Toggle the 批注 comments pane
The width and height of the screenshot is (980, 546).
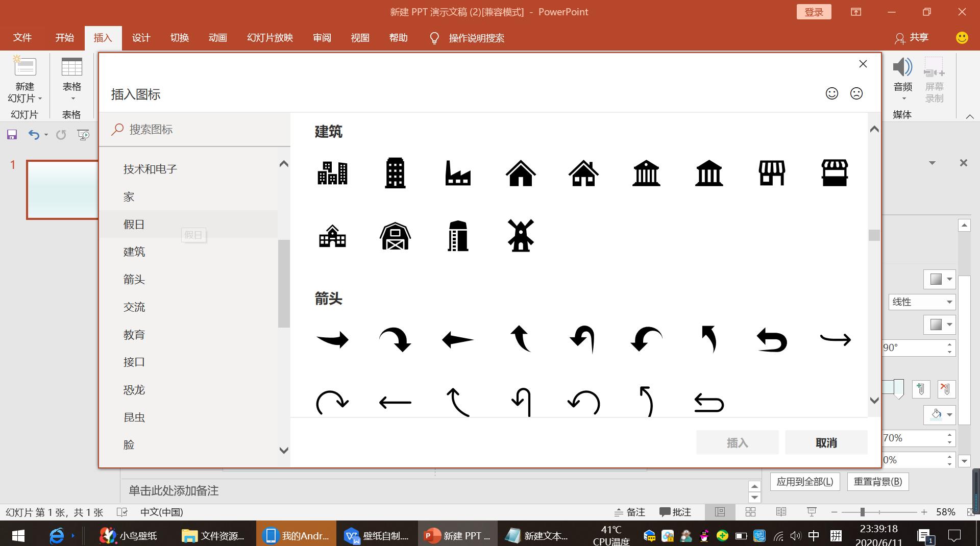coord(675,512)
